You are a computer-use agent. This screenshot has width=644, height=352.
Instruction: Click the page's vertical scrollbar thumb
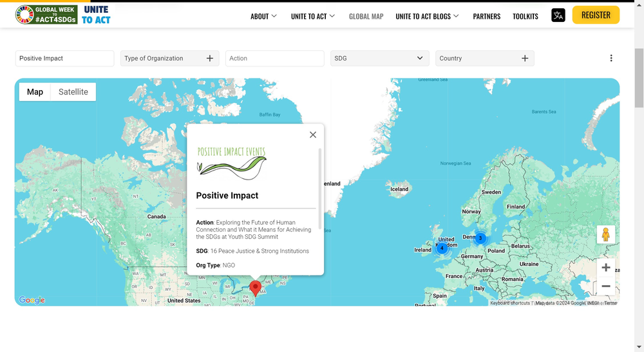pos(639,78)
